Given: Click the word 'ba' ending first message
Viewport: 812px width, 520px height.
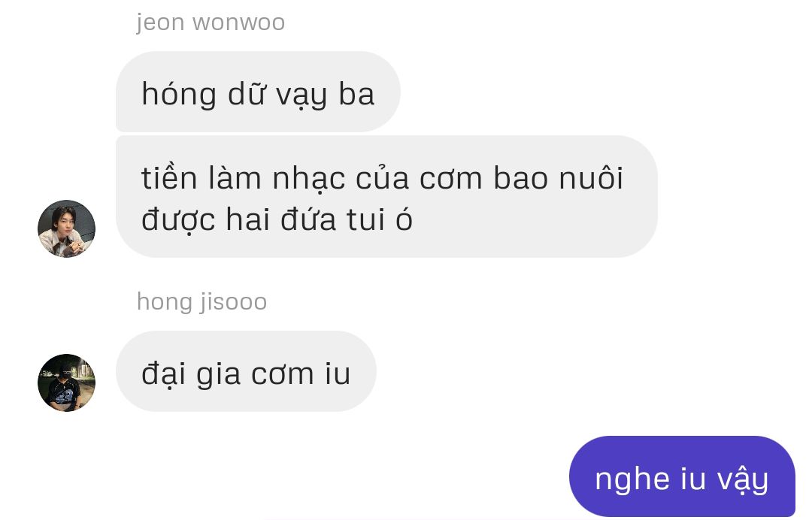Looking at the screenshot, I should click(356, 94).
